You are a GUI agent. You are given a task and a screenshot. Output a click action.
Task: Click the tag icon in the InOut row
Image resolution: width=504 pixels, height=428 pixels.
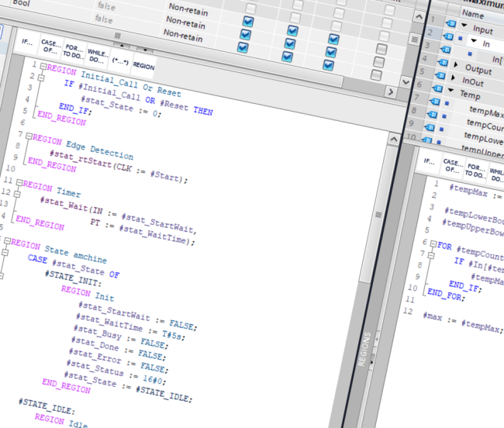[x=440, y=75]
